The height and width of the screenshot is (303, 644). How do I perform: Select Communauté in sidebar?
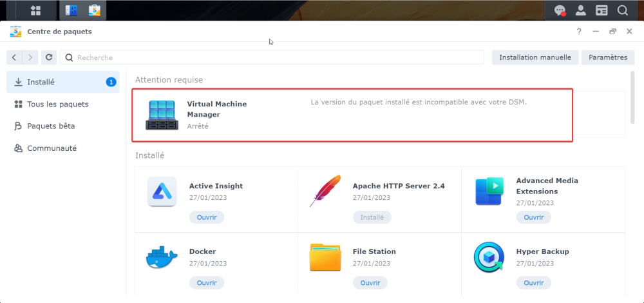[63, 148]
